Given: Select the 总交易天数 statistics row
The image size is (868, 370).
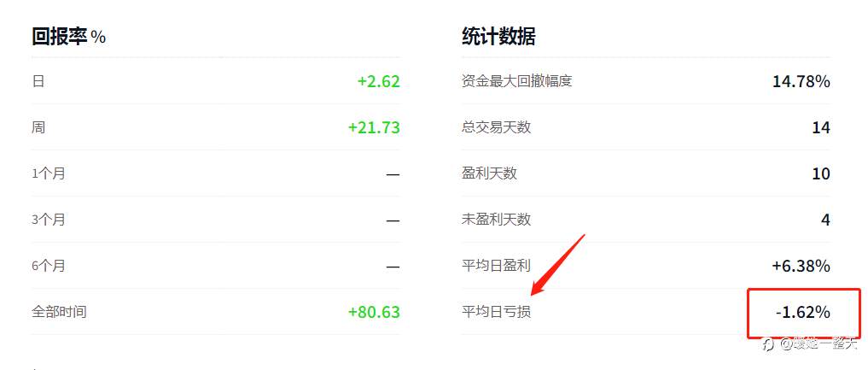Looking at the screenshot, I should 646,127.
